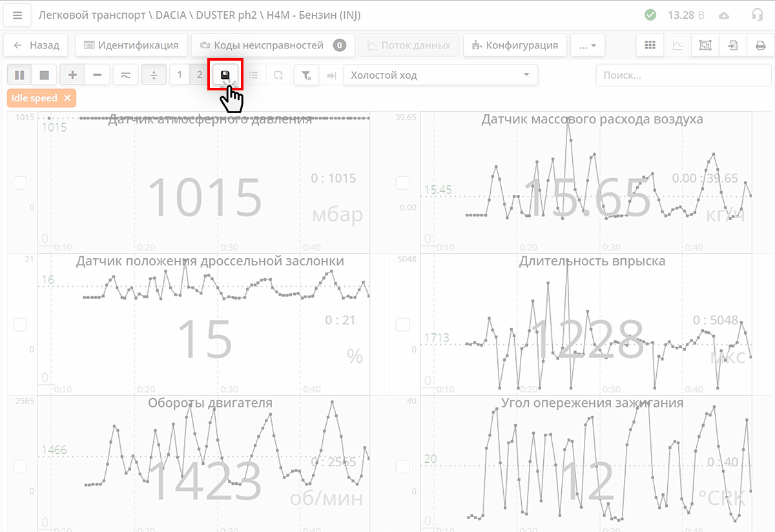Pause the data stream playback

[19, 74]
